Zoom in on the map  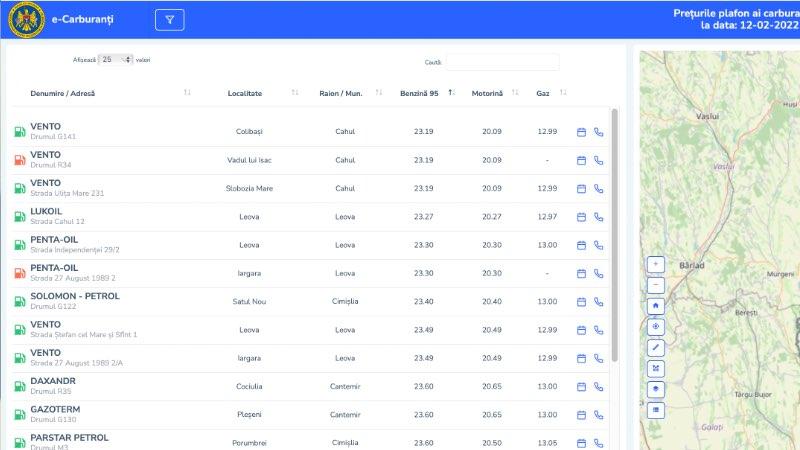click(656, 264)
